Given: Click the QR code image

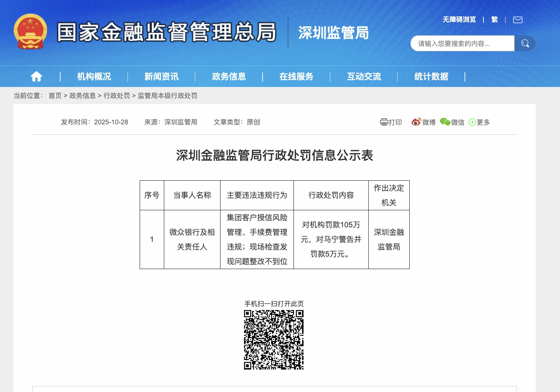Looking at the screenshot, I should click(274, 340).
